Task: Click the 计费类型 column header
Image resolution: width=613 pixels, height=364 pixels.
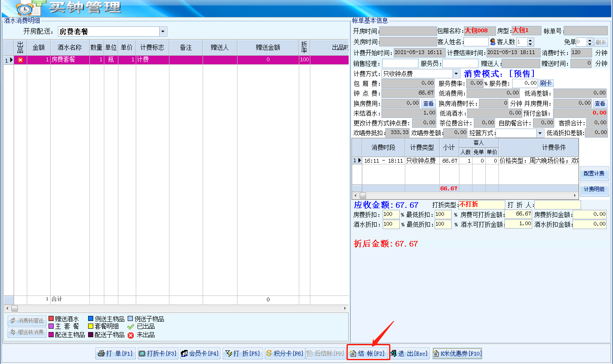Action: click(x=422, y=147)
